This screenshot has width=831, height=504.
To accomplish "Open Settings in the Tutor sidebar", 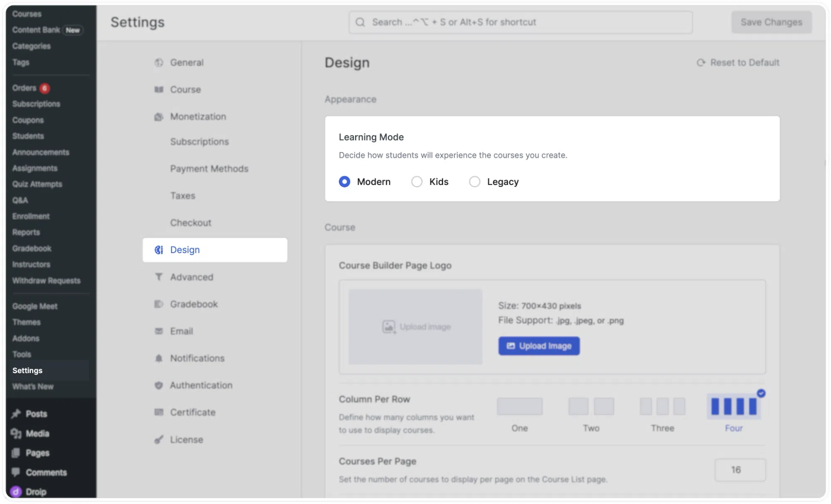I will tap(27, 370).
